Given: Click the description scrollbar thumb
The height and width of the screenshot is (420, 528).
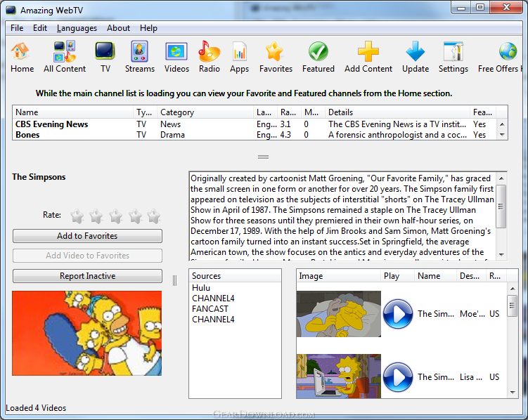Looking at the screenshot, I should [501, 206].
